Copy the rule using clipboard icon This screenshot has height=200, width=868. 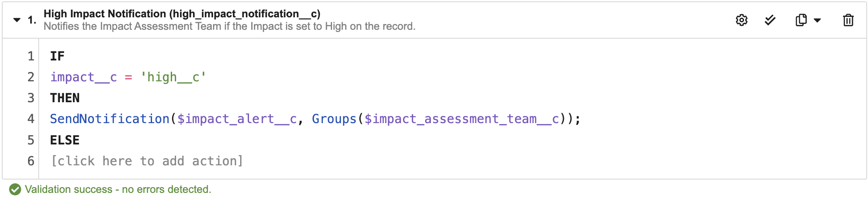click(x=801, y=20)
